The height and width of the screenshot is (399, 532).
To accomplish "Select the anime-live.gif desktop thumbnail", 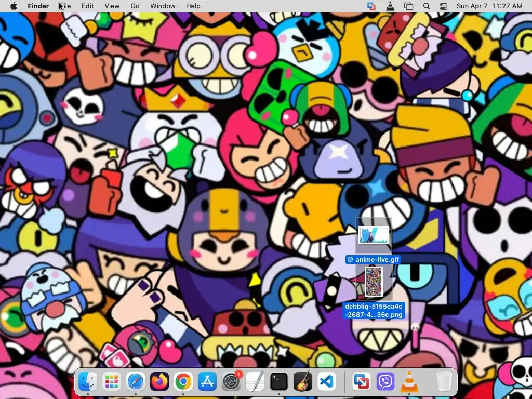I will point(373,235).
